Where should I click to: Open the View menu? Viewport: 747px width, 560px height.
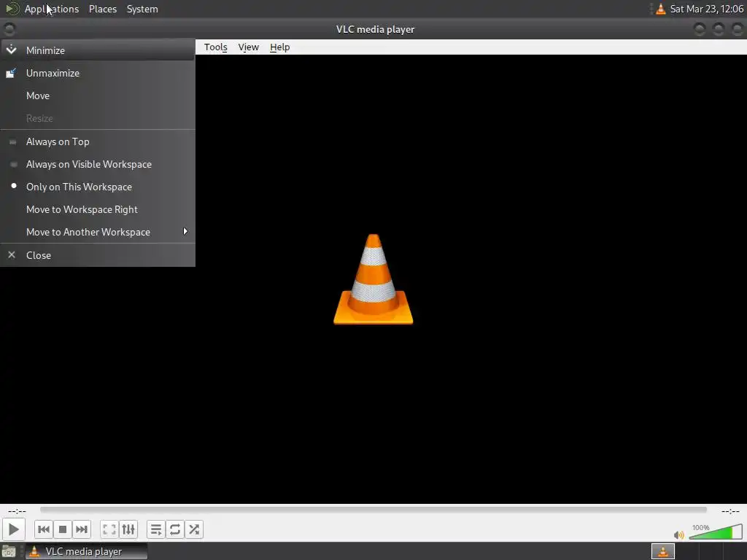tap(248, 47)
